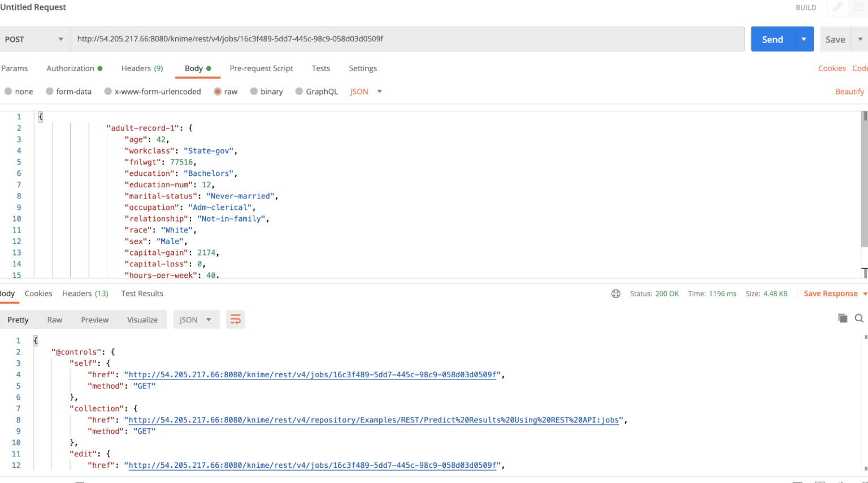868x483 pixels.
Task: Select the request Body tab
Action: tap(198, 68)
